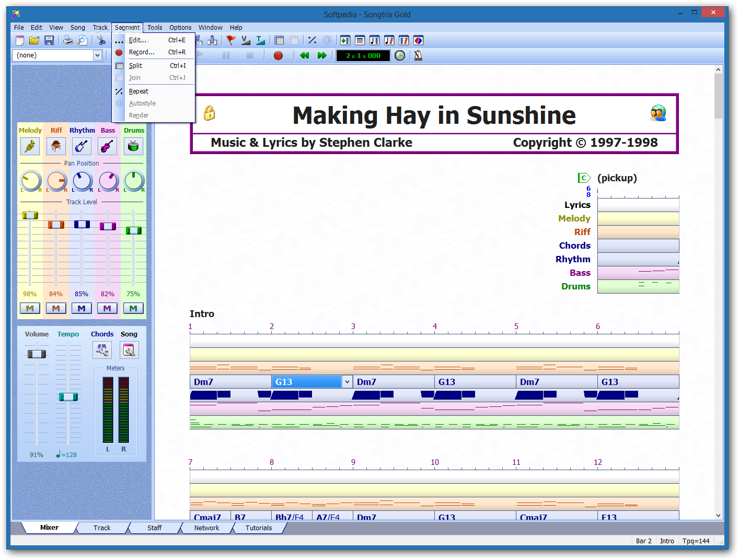Open the Track menu

tap(100, 28)
